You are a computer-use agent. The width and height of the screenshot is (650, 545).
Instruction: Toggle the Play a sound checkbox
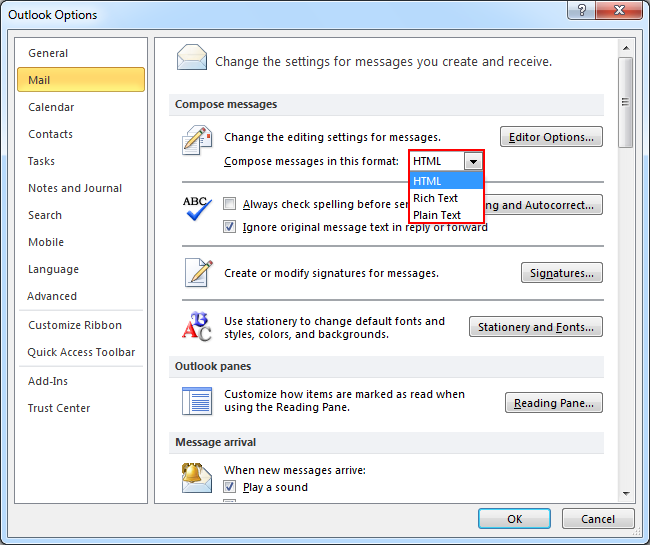click(229, 487)
